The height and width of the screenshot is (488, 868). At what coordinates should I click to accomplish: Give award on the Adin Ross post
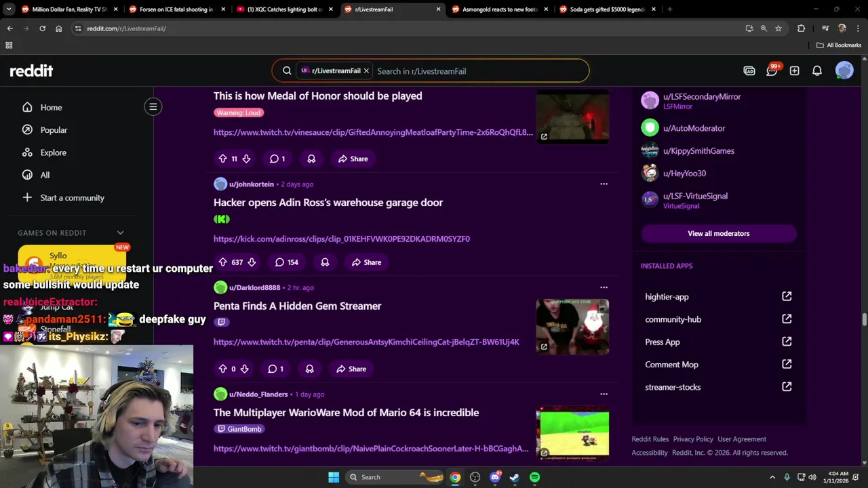click(325, 262)
